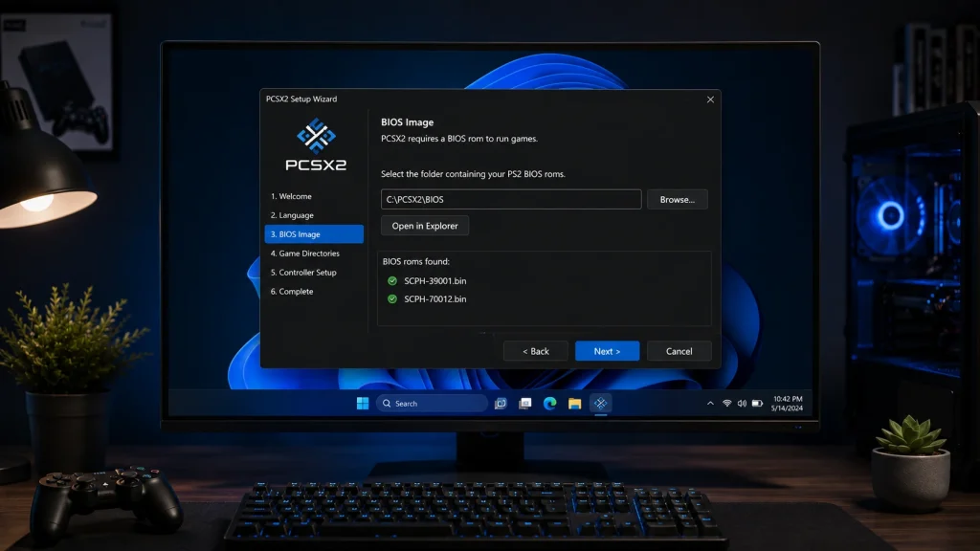980x551 pixels.
Task: Select the SCPH-39001.bin BIOS entry
Action: [435, 281]
